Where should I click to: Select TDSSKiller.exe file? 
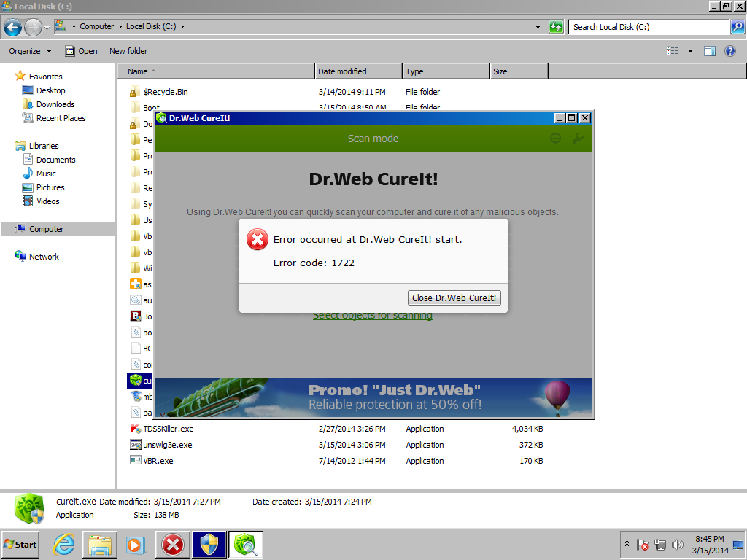pos(169,429)
